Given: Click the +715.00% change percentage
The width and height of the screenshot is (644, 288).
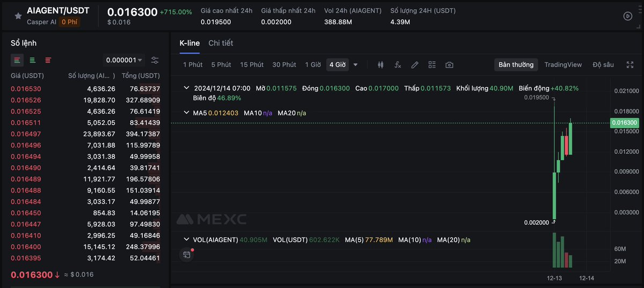Looking at the screenshot, I should click(175, 12).
